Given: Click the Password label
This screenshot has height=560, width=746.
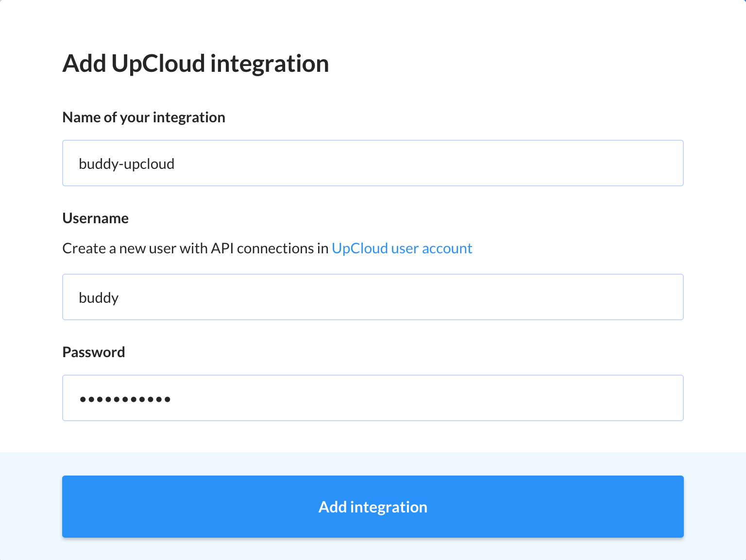Looking at the screenshot, I should click(94, 352).
